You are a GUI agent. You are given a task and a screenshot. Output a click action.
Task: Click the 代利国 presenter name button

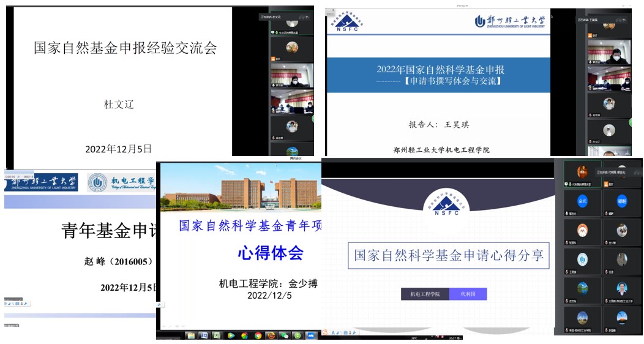468,294
